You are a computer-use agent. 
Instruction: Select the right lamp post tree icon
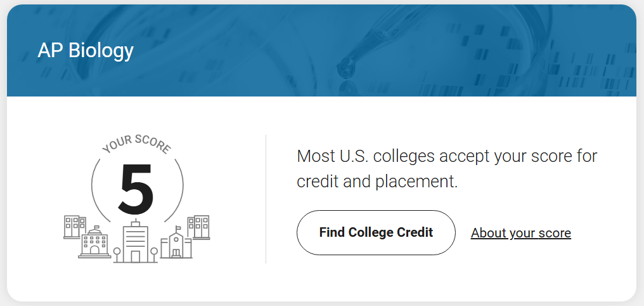pos(153,255)
